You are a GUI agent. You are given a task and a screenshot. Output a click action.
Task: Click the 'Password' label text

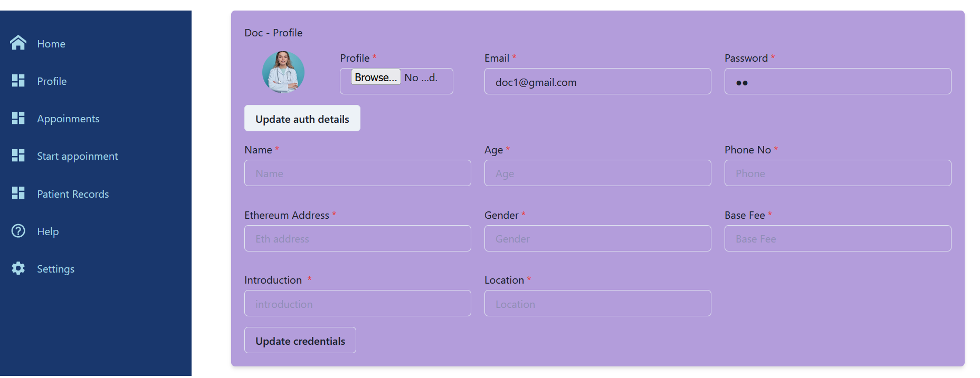pos(746,58)
